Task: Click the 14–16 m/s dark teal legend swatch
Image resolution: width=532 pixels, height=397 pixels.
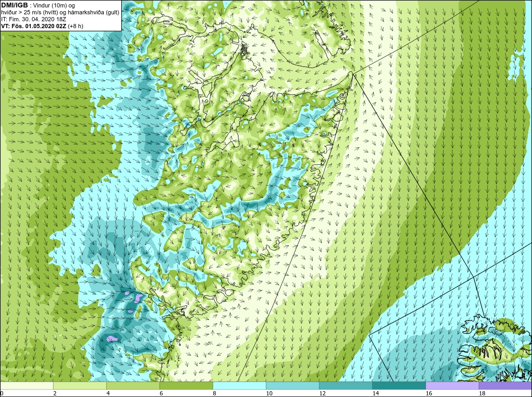Action: point(399,386)
